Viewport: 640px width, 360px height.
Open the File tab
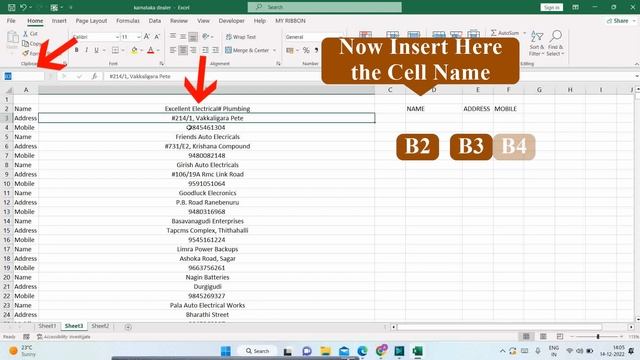11,20
